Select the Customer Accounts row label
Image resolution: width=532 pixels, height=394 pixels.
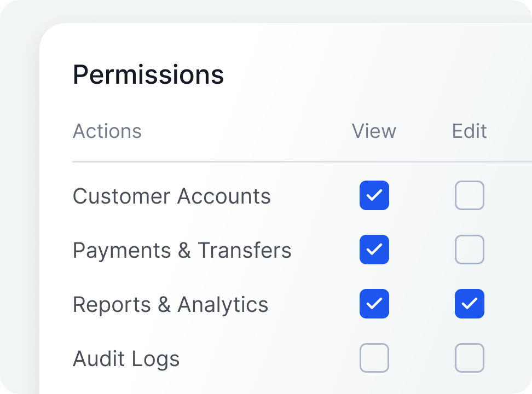[171, 196]
